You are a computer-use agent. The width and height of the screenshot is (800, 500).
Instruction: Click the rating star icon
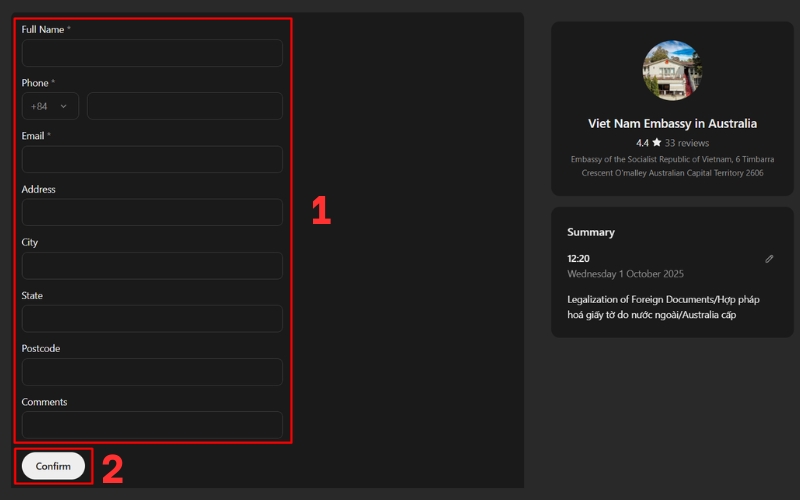(x=657, y=143)
